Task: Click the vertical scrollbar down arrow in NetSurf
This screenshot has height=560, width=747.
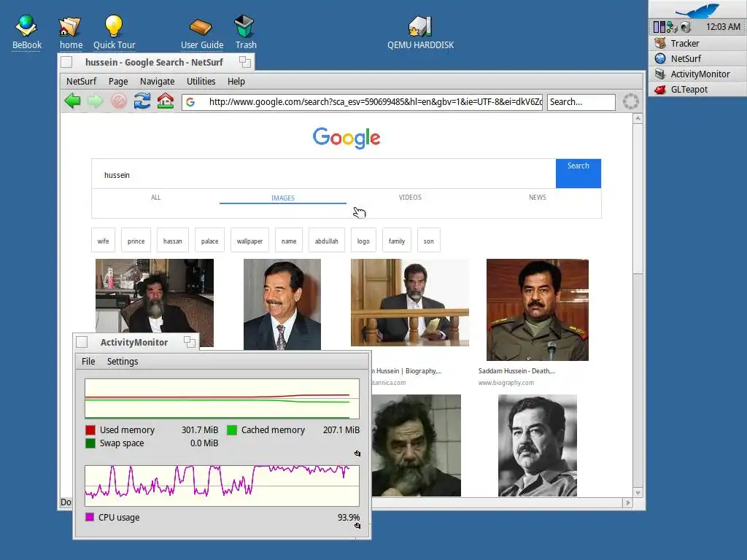Action: [x=638, y=492]
